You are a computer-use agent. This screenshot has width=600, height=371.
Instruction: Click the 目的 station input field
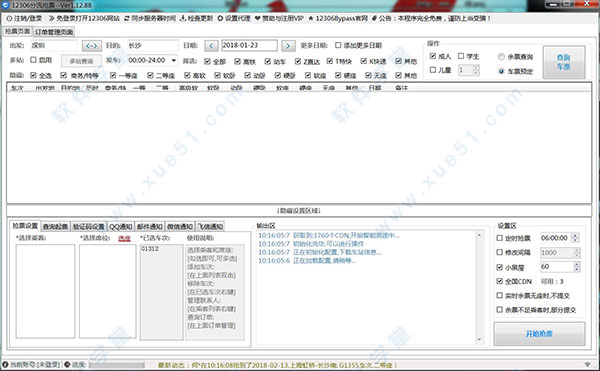(153, 46)
